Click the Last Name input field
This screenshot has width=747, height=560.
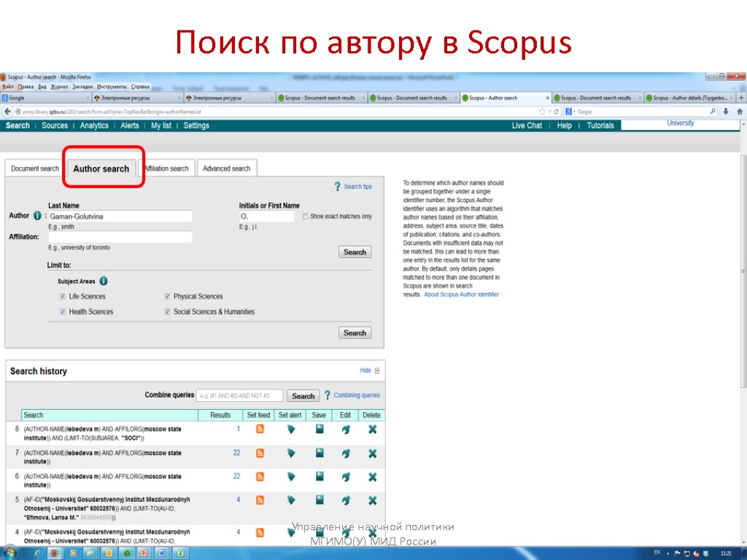click(x=120, y=216)
